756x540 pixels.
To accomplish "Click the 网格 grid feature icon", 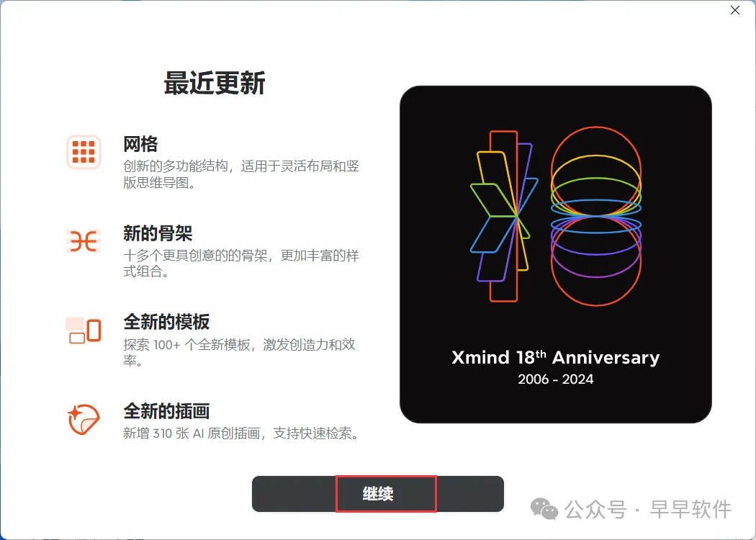I will [84, 152].
